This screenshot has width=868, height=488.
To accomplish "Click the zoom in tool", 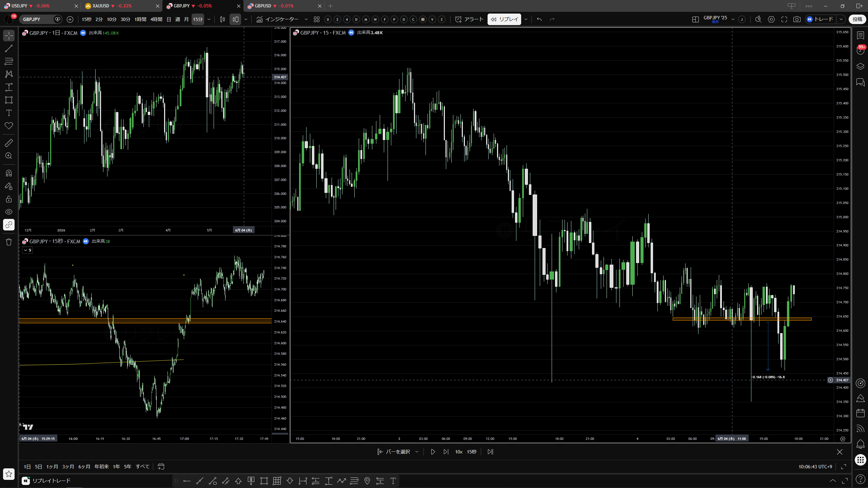I will (x=9, y=156).
